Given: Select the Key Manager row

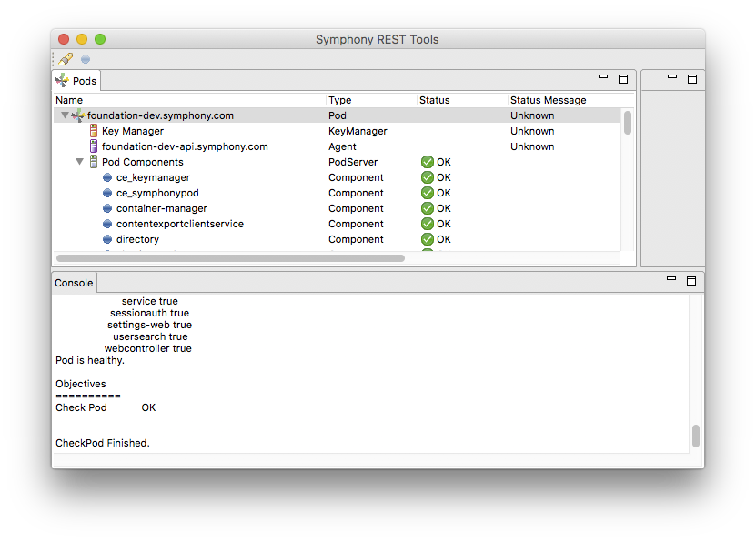Looking at the screenshot, I should tap(338, 131).
